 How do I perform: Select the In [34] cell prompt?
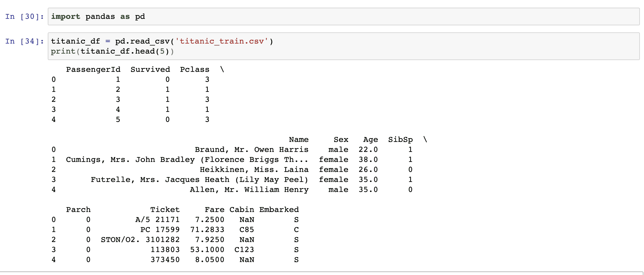(x=24, y=41)
